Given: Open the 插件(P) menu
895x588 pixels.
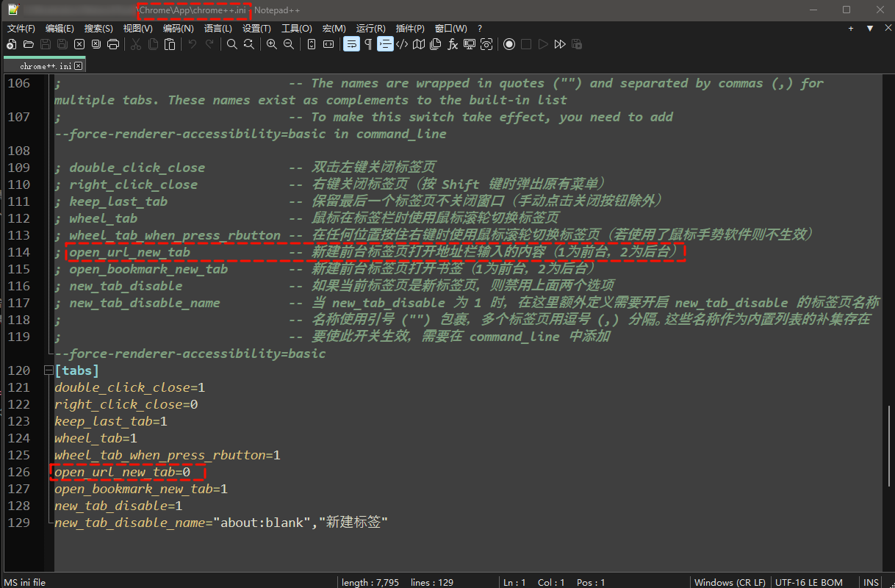Looking at the screenshot, I should (410, 29).
